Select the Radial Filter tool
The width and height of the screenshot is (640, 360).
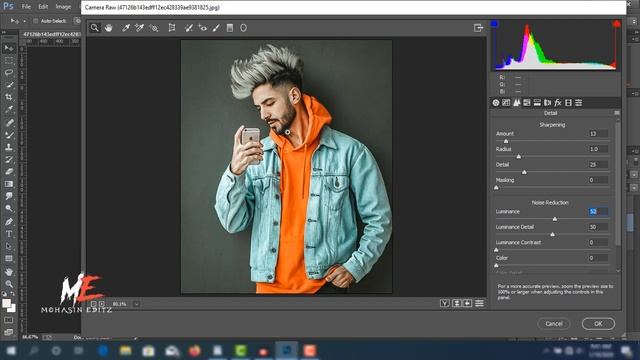(x=243, y=28)
